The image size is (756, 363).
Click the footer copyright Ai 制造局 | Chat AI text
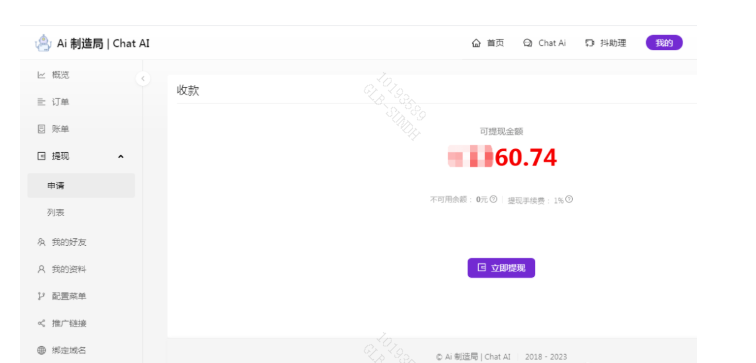[473, 357]
